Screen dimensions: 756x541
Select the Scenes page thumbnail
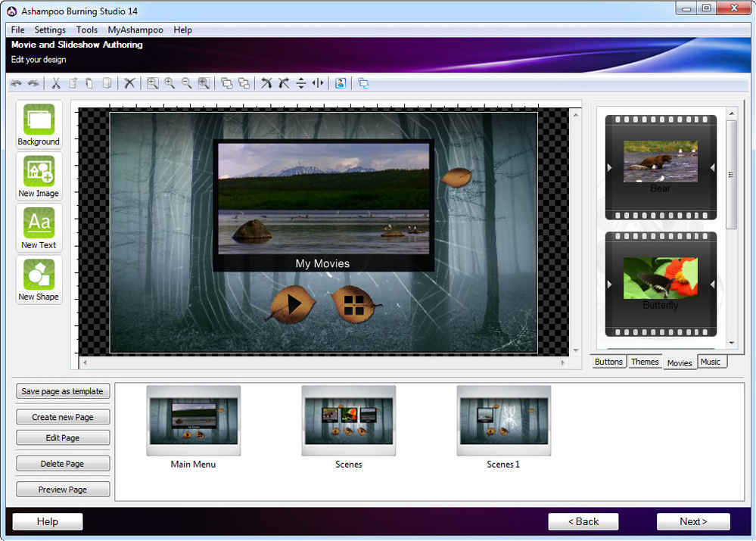pos(348,421)
